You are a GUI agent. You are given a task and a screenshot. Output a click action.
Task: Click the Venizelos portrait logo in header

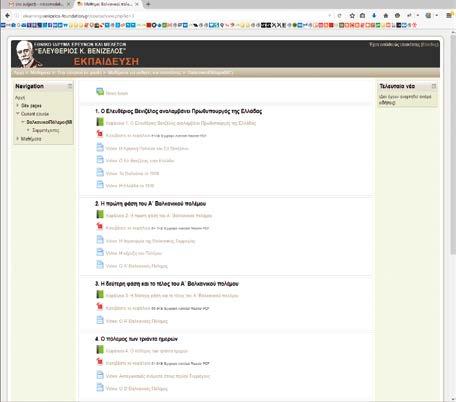tap(28, 54)
